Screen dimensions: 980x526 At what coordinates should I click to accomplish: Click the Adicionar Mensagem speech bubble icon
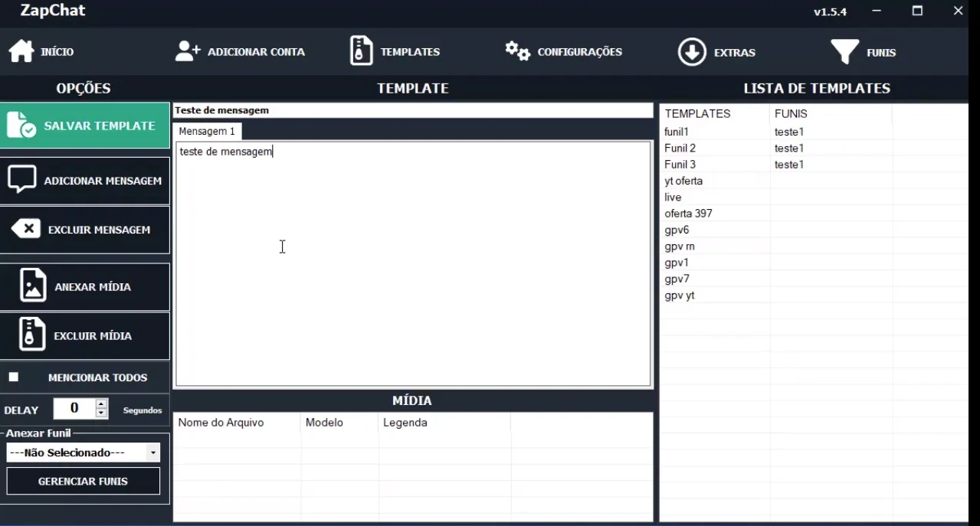pyautogui.click(x=22, y=180)
